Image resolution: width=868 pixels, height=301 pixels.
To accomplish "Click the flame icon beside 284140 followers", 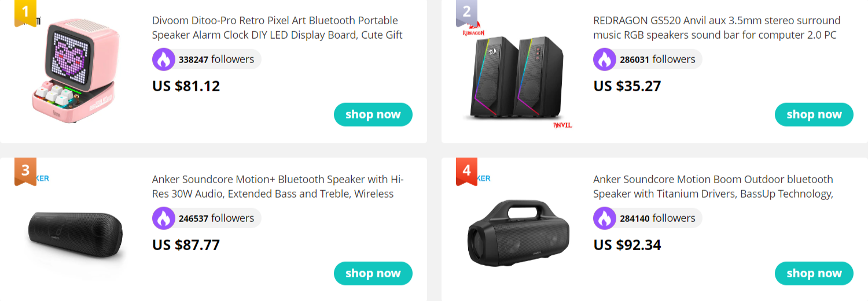I will click(x=604, y=218).
